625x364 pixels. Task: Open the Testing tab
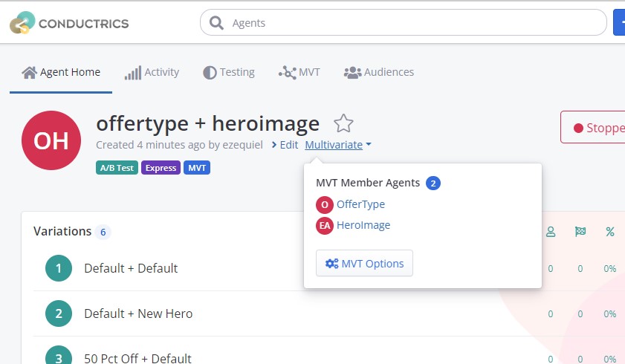point(229,73)
